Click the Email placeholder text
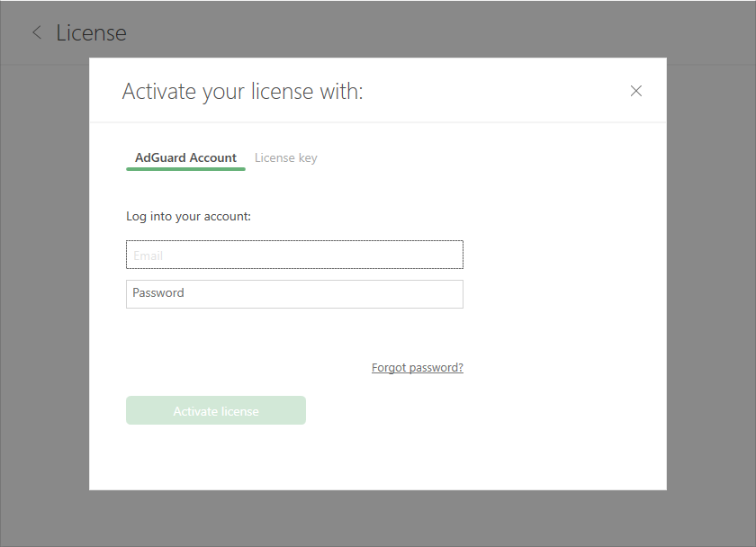The image size is (756, 547). pyautogui.click(x=148, y=256)
